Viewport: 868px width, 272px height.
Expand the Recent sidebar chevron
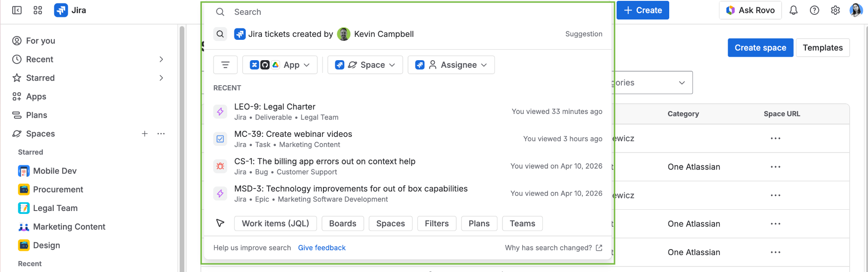tap(161, 59)
